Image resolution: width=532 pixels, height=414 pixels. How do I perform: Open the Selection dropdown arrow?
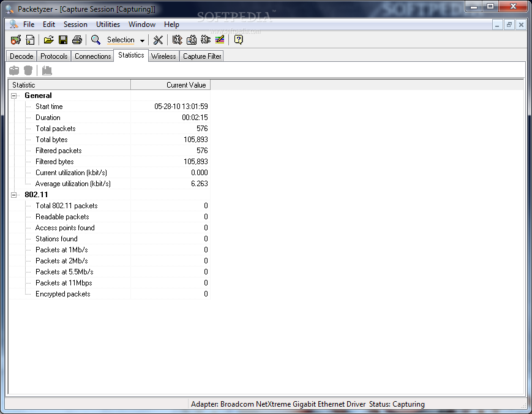pos(142,40)
